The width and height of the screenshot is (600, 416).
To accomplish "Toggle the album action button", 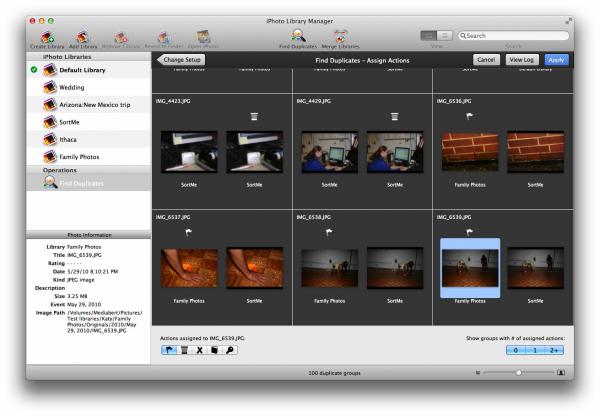I will coord(214,350).
